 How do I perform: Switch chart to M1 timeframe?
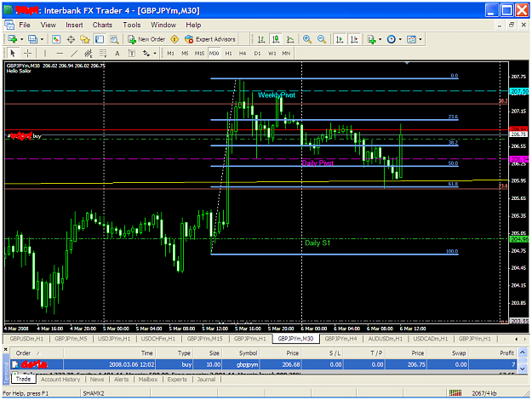pyautogui.click(x=170, y=54)
